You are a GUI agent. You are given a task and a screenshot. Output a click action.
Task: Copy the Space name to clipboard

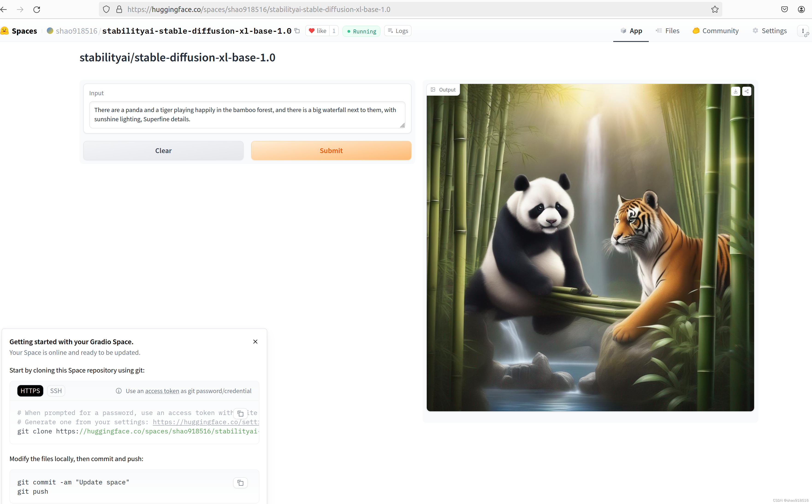(297, 31)
